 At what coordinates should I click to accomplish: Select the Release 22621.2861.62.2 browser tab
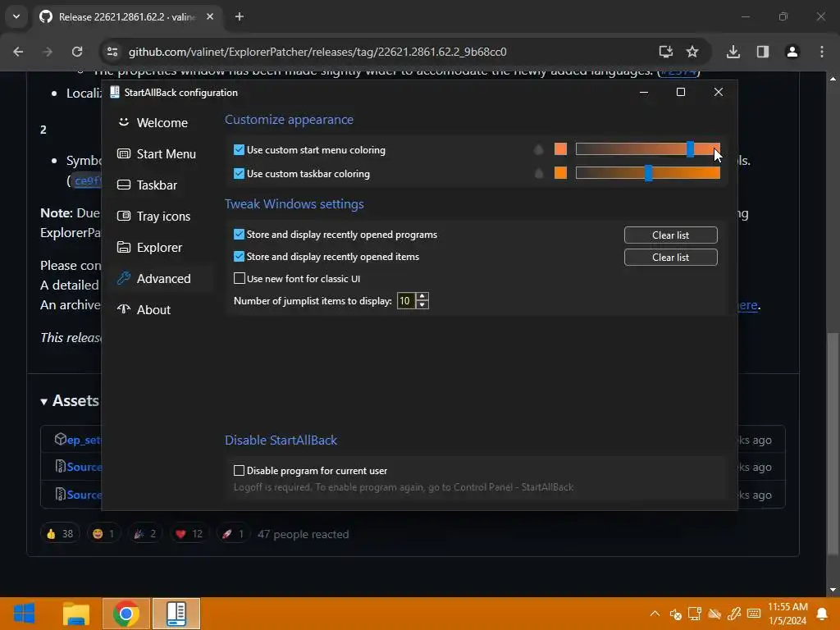pyautogui.click(x=127, y=16)
